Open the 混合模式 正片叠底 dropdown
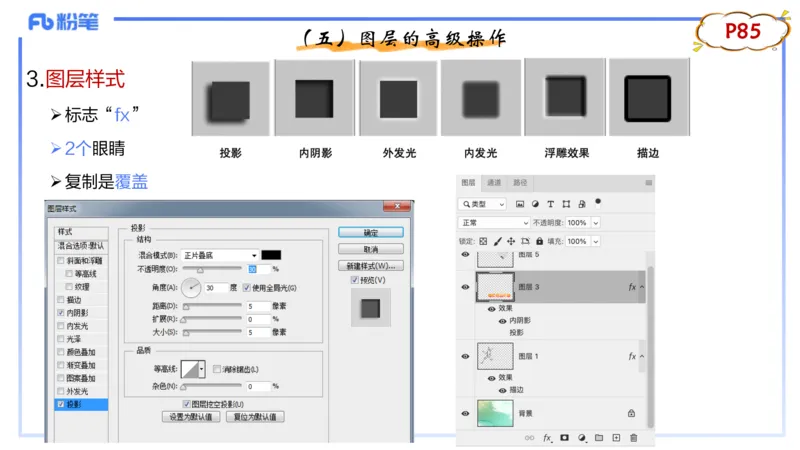This screenshot has height=450, width=800. [220, 255]
